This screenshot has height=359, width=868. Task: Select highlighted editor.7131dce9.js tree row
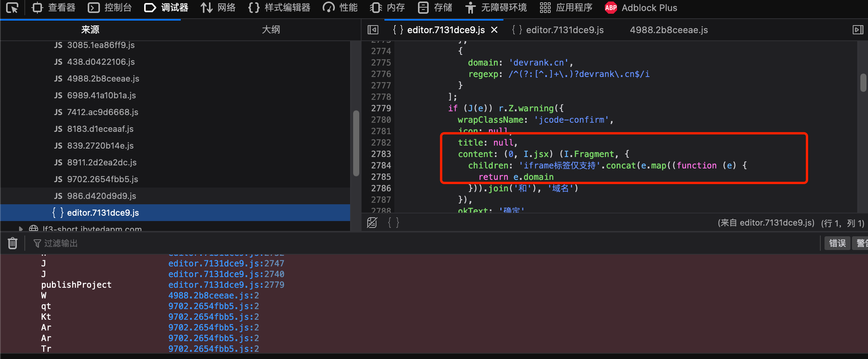click(175, 213)
